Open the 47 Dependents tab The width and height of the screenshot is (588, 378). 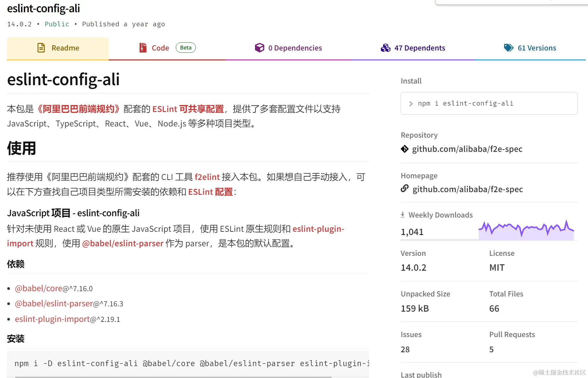click(x=413, y=48)
